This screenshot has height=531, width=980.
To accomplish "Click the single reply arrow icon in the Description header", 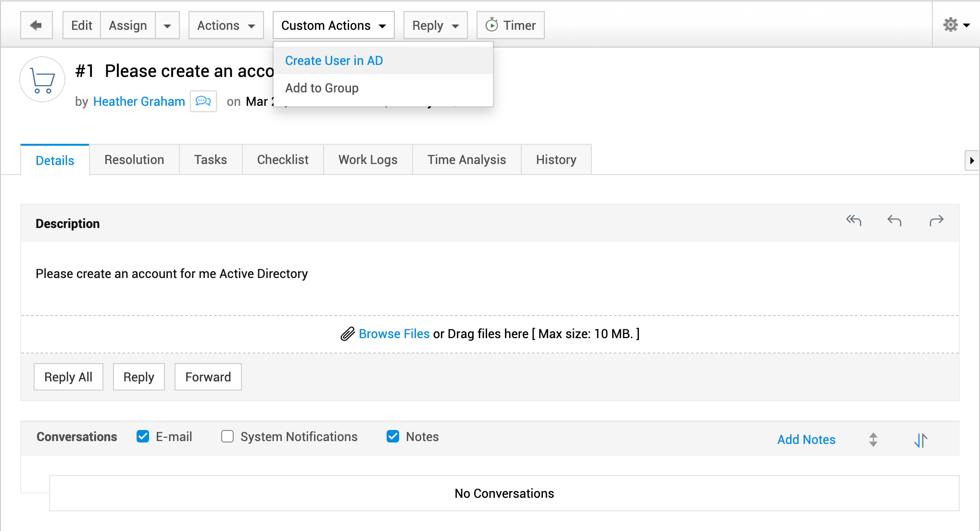I will point(894,221).
